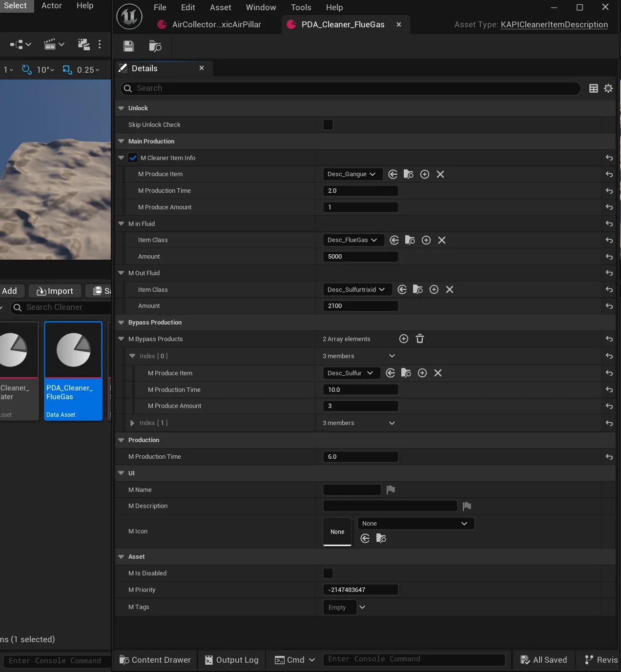Browse to M Icon asset in Content Browser
This screenshot has height=672, width=621.
(x=381, y=538)
